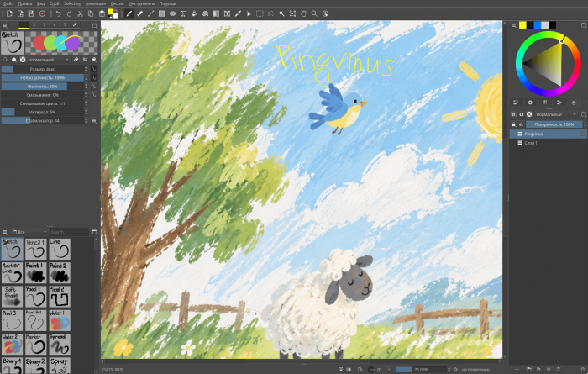Screen dimensions: 588x374
Task: Redo the last undone action
Action: (70, 14)
